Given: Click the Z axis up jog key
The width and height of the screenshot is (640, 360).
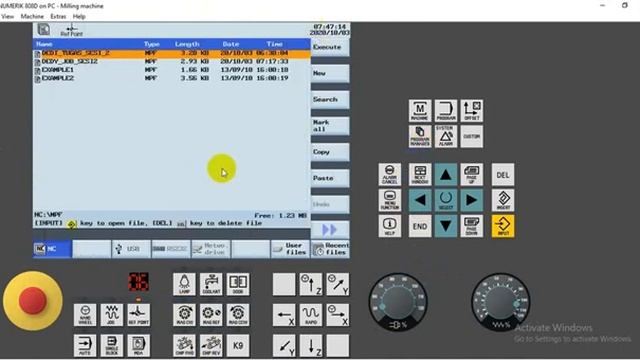Looking at the screenshot, I should pyautogui.click(x=311, y=284).
